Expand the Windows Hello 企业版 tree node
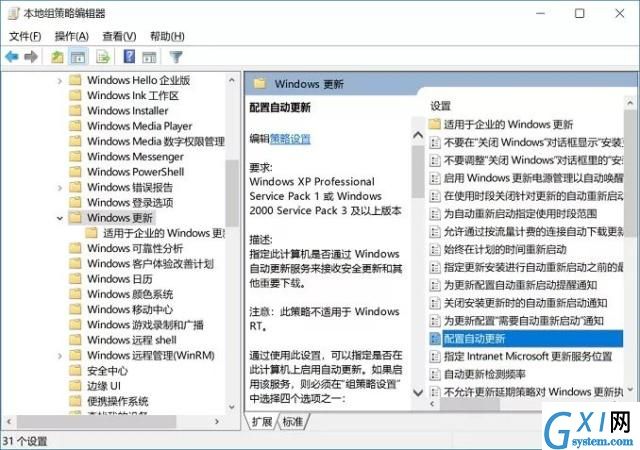Screen dimensions: 640x450 pyautogui.click(x=60, y=81)
